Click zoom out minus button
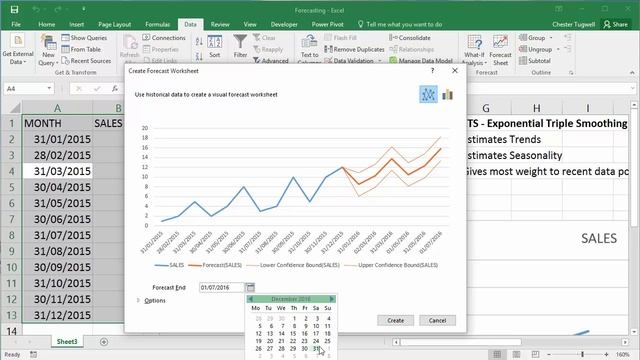This screenshot has width=640, height=360. pos(549,354)
